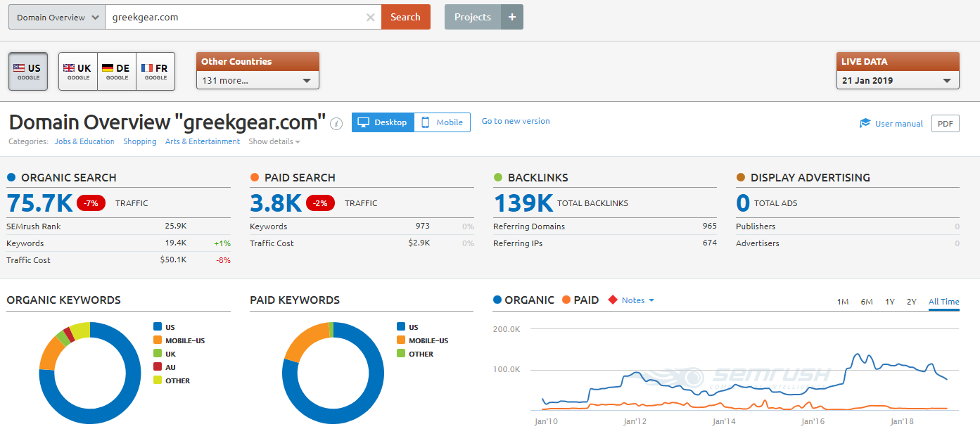Click the plus icon beside Projects
This screenshot has height=448, width=980.
[512, 17]
